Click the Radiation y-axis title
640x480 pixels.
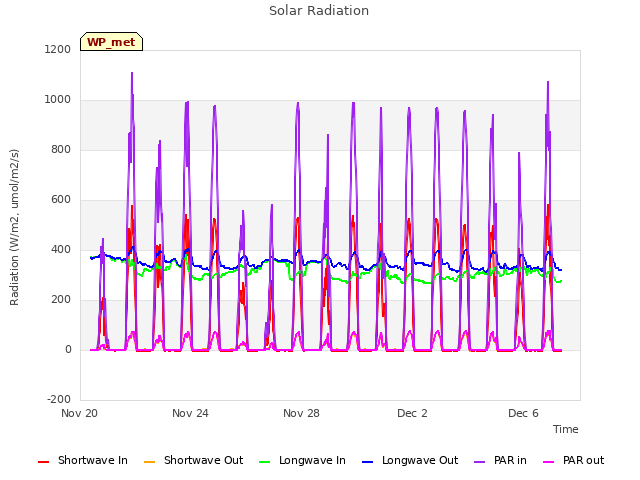pos(14,227)
